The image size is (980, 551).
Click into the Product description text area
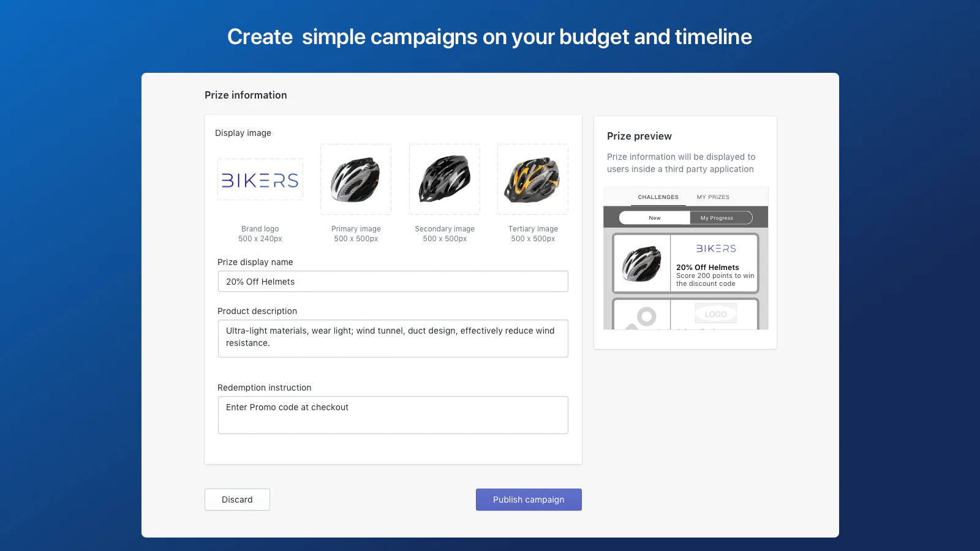[x=393, y=339]
